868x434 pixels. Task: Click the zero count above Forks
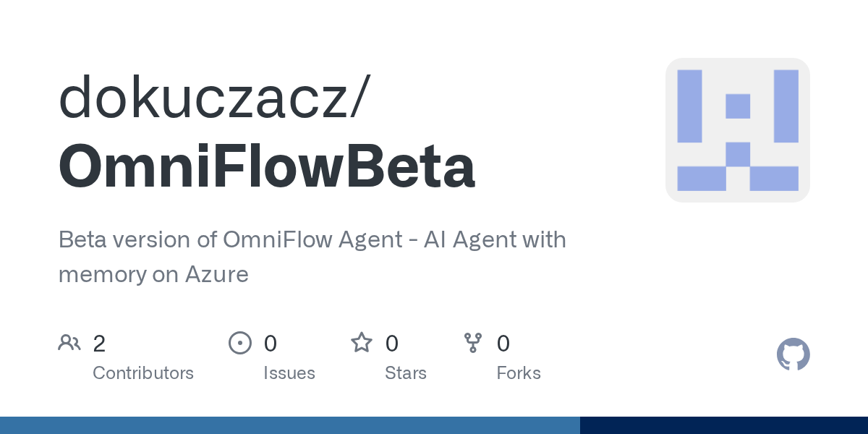coord(503,344)
